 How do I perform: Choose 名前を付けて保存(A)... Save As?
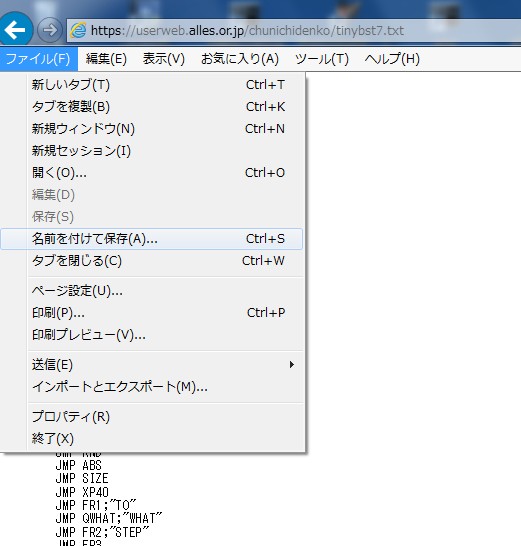click(x=152, y=239)
